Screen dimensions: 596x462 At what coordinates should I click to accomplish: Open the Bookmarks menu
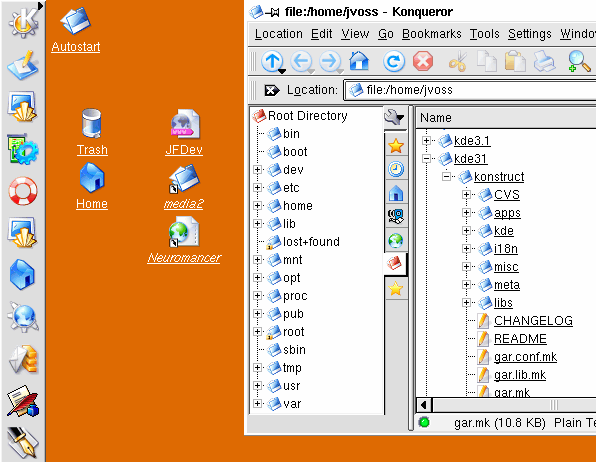click(x=431, y=34)
